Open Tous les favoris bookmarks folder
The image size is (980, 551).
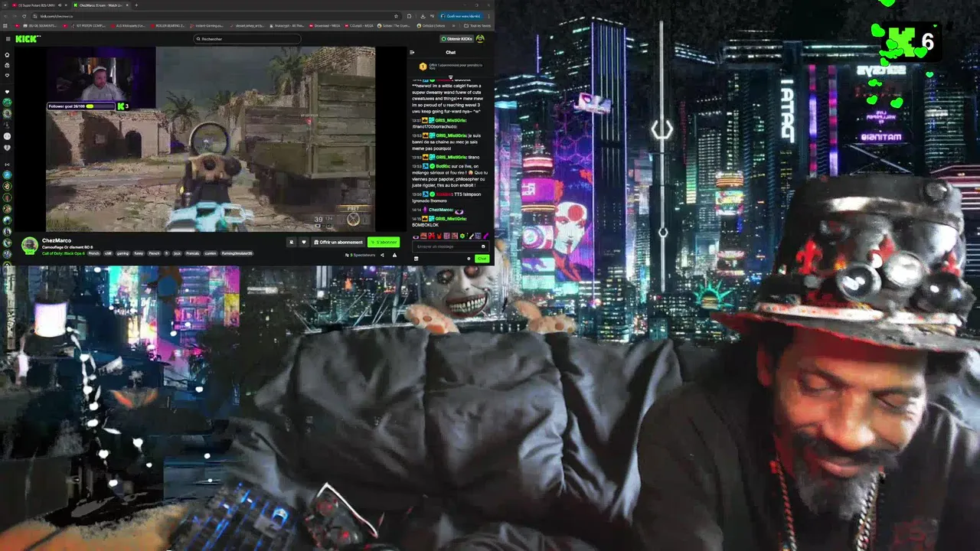(x=477, y=26)
